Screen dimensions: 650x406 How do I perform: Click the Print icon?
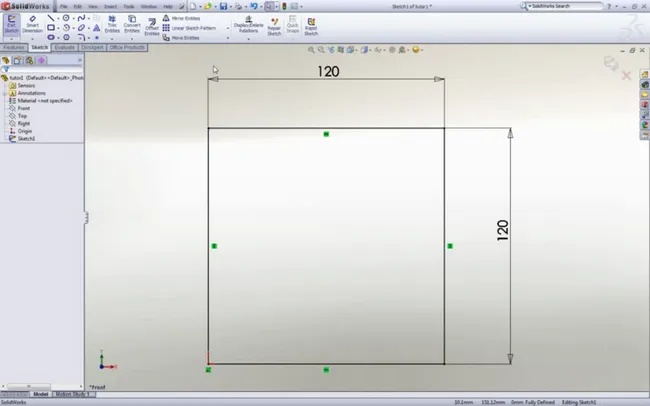238,6
